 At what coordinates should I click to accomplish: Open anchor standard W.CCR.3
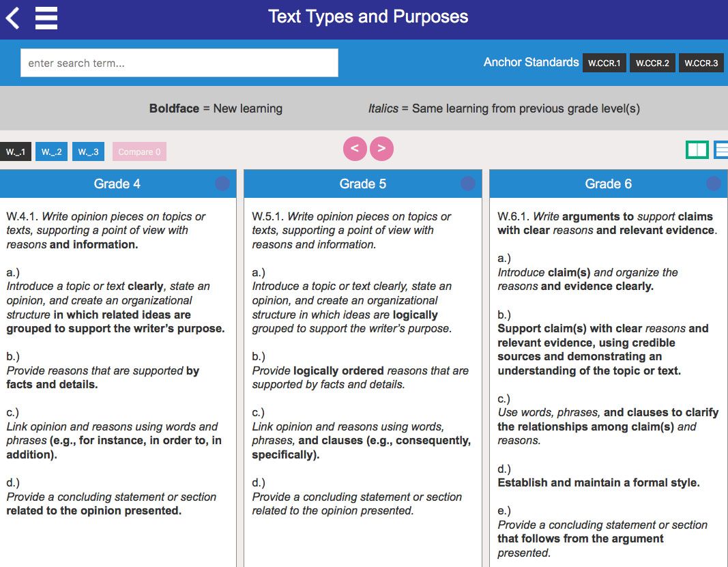pyautogui.click(x=701, y=63)
